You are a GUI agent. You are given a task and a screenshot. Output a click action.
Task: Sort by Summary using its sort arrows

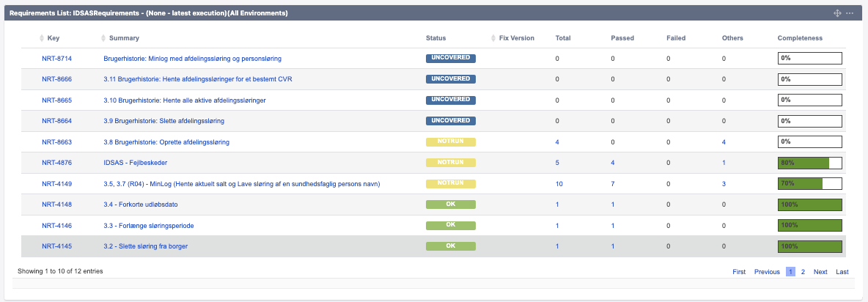[x=103, y=38]
